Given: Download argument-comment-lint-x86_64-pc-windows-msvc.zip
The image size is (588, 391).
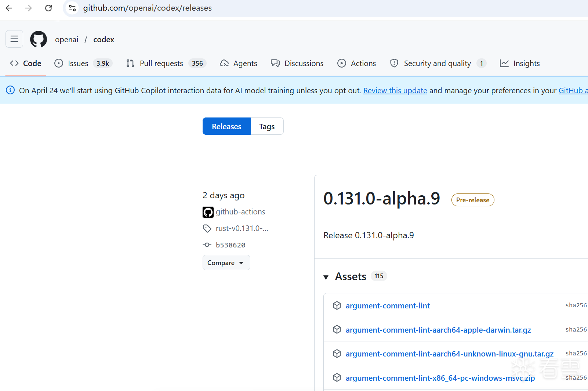Looking at the screenshot, I should tap(440, 378).
